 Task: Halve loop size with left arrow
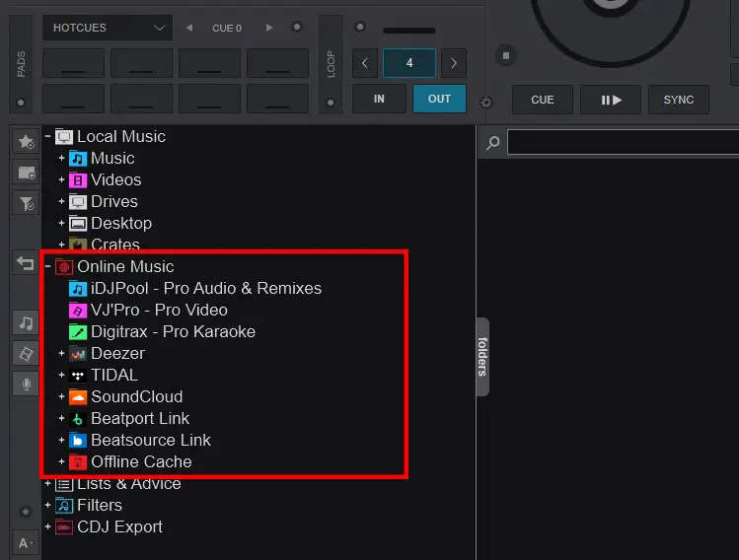click(365, 63)
